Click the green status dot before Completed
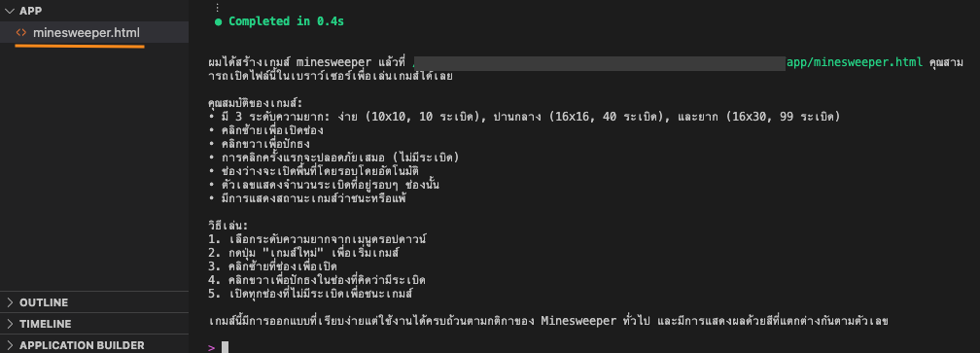 click(218, 21)
